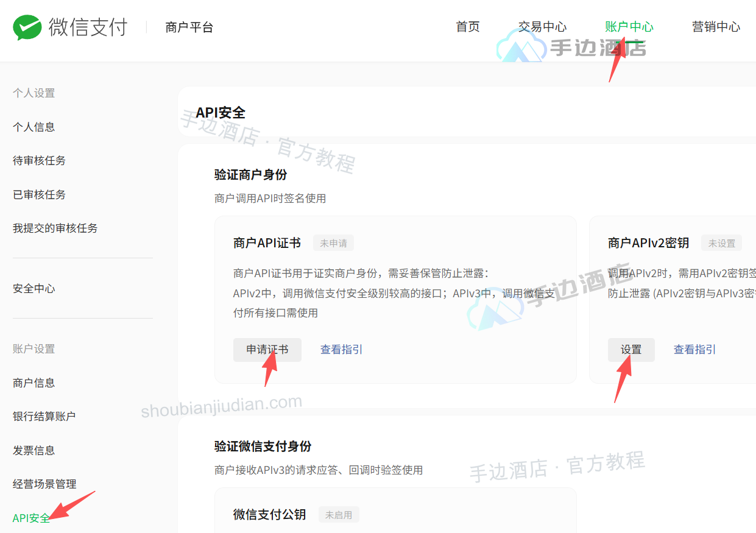Image resolution: width=756 pixels, height=533 pixels.
Task: Open 查看指引 link for 商户API证书
Action: coord(342,350)
